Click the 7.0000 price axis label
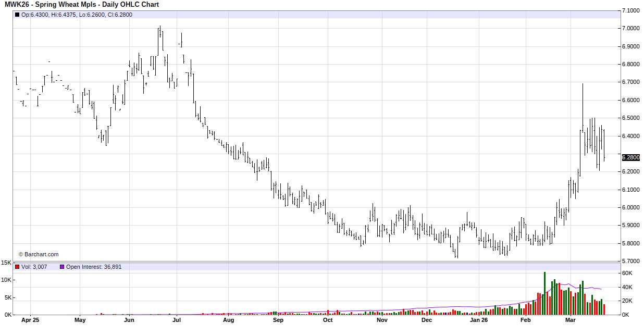Screen dimensions: 644x336 (x=631, y=28)
